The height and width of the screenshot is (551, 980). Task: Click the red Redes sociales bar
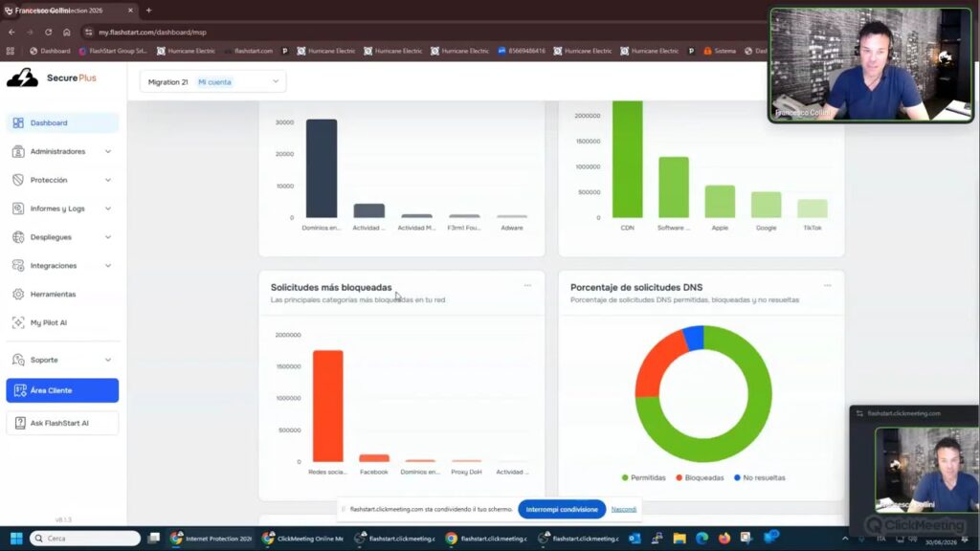tap(328, 406)
